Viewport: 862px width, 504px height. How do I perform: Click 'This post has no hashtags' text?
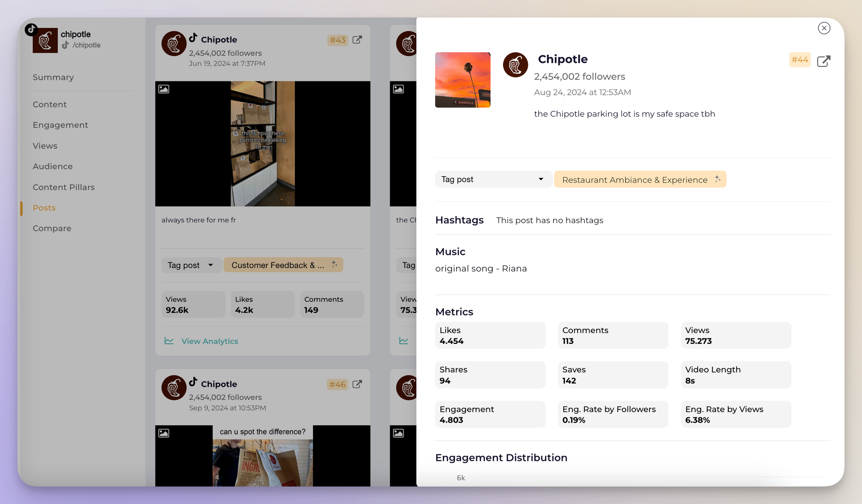point(550,220)
